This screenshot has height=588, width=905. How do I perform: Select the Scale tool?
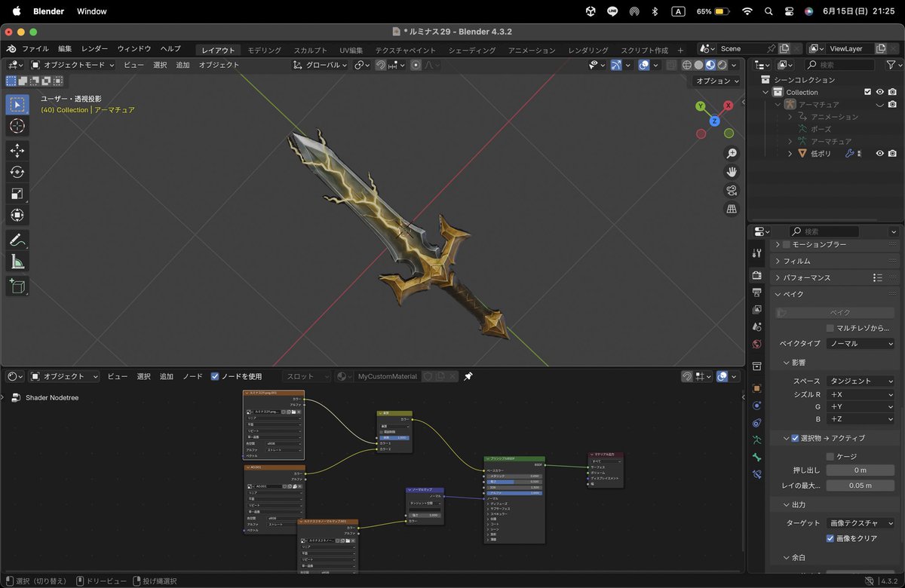pos(17,194)
